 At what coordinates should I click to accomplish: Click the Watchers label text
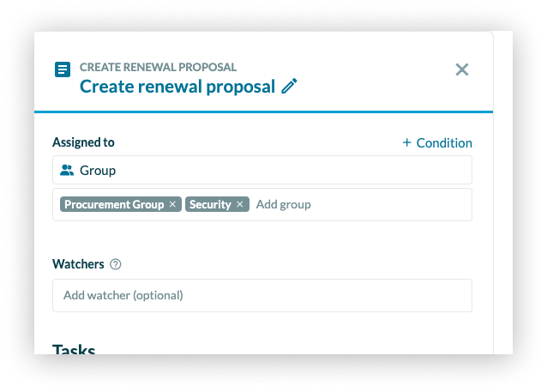(78, 264)
